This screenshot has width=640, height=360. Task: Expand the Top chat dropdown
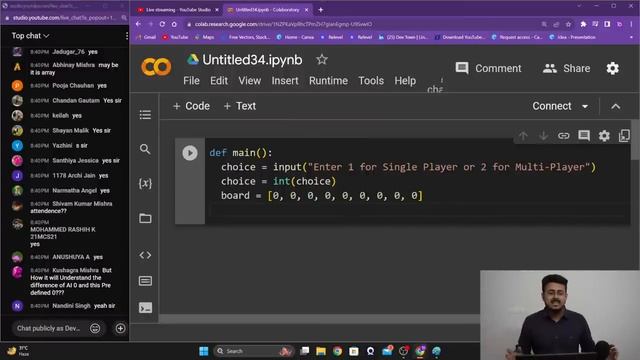(30, 36)
